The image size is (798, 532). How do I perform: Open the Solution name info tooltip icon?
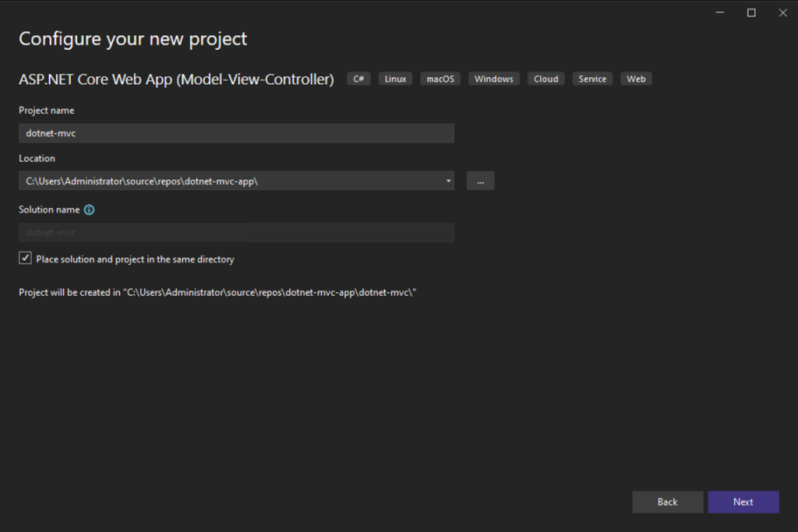89,210
